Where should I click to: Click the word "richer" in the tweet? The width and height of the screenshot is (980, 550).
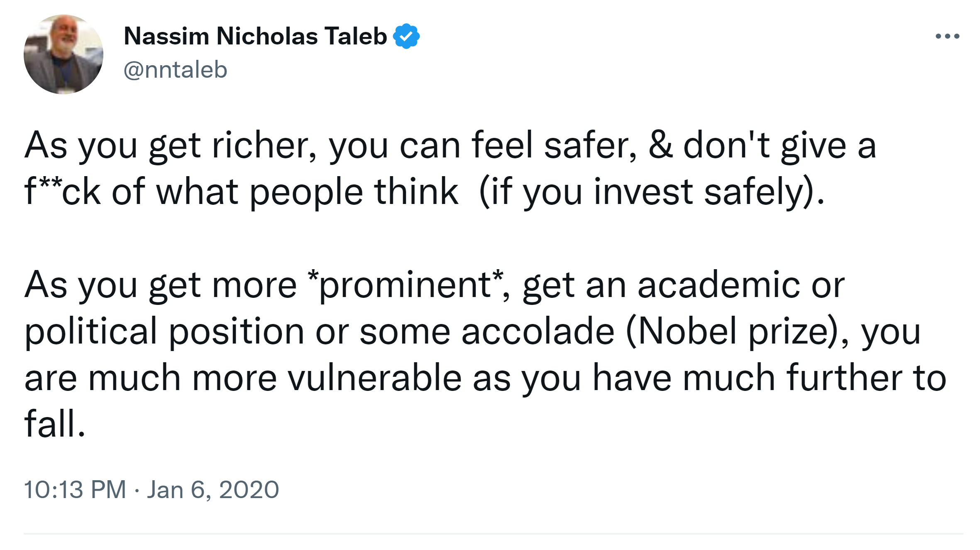coord(264,145)
